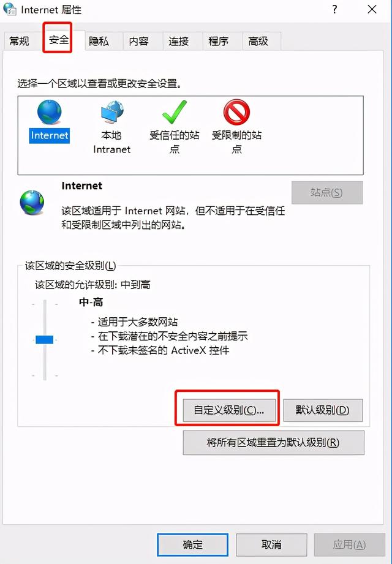
Task: Open the 内容 tab
Action: 139,41
